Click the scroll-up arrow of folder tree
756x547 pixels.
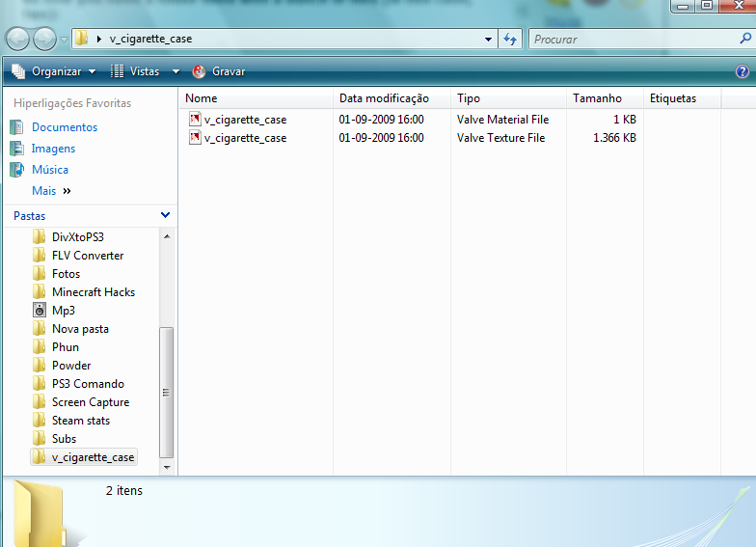click(x=167, y=236)
